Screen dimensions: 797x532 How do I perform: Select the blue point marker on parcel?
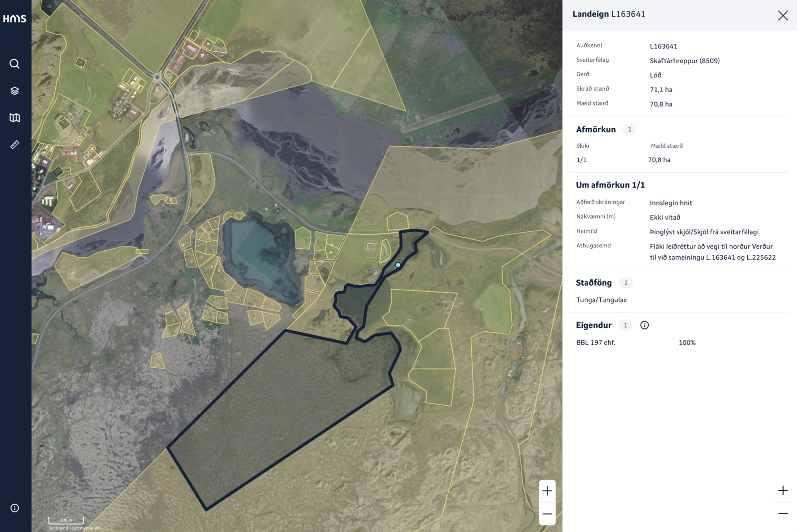398,265
